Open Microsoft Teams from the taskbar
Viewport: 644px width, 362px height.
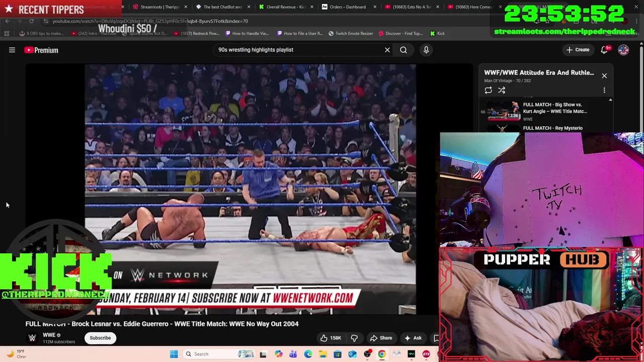(x=293, y=354)
